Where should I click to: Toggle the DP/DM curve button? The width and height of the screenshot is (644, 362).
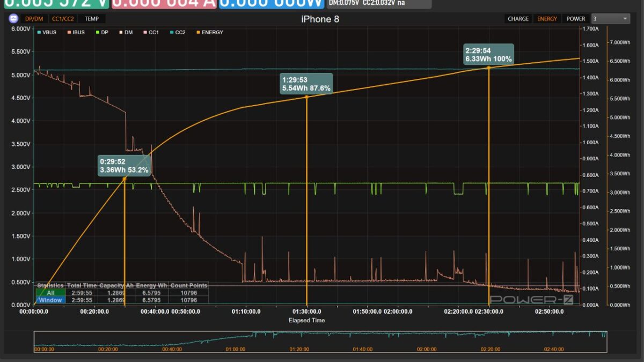(x=35, y=19)
